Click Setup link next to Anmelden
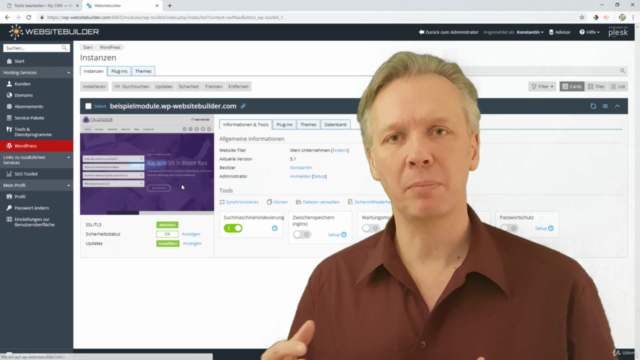 319,176
